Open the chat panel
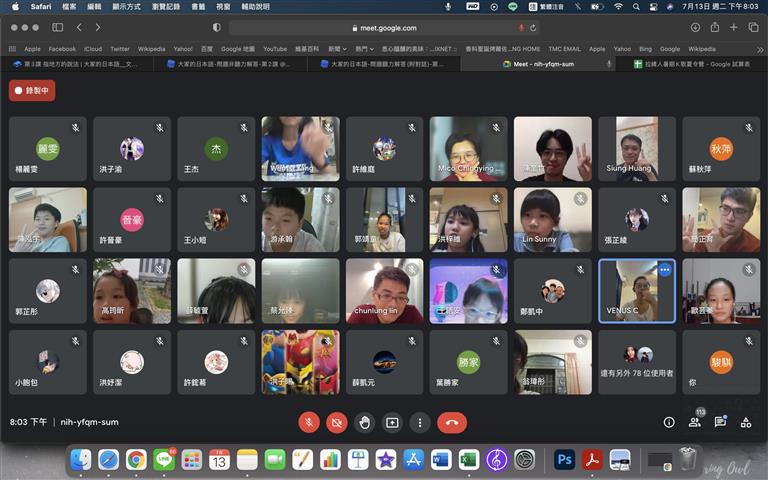The image size is (768, 480). point(720,422)
